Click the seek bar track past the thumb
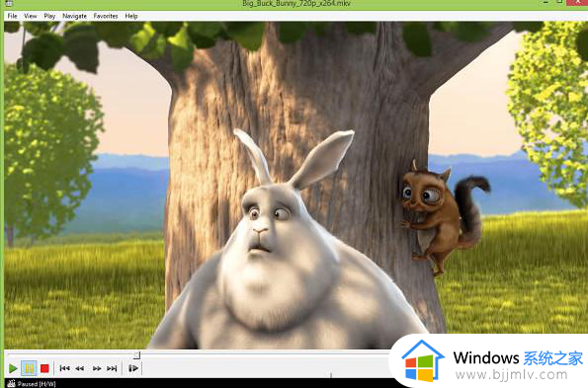Viewport: 588px width, 388px height. tap(263, 353)
